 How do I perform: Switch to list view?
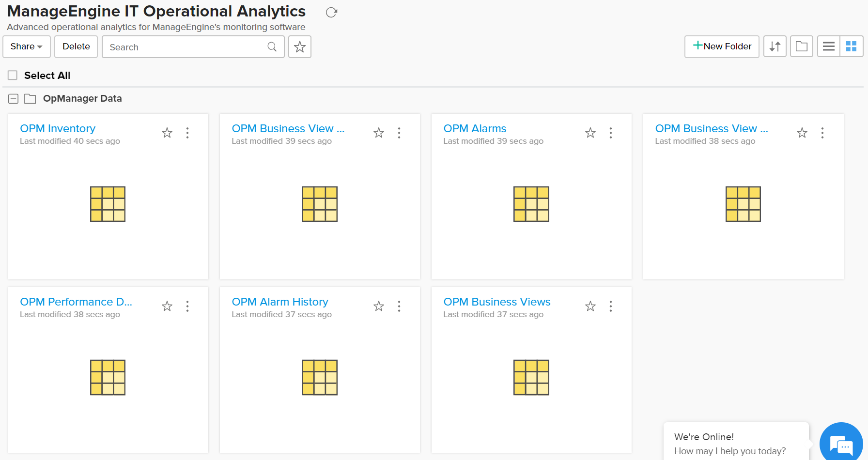829,46
